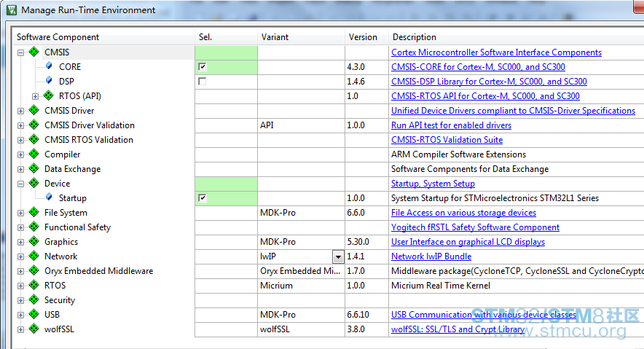
Task: Expand the CMSIS Driver Validation node
Action: click(x=20, y=125)
